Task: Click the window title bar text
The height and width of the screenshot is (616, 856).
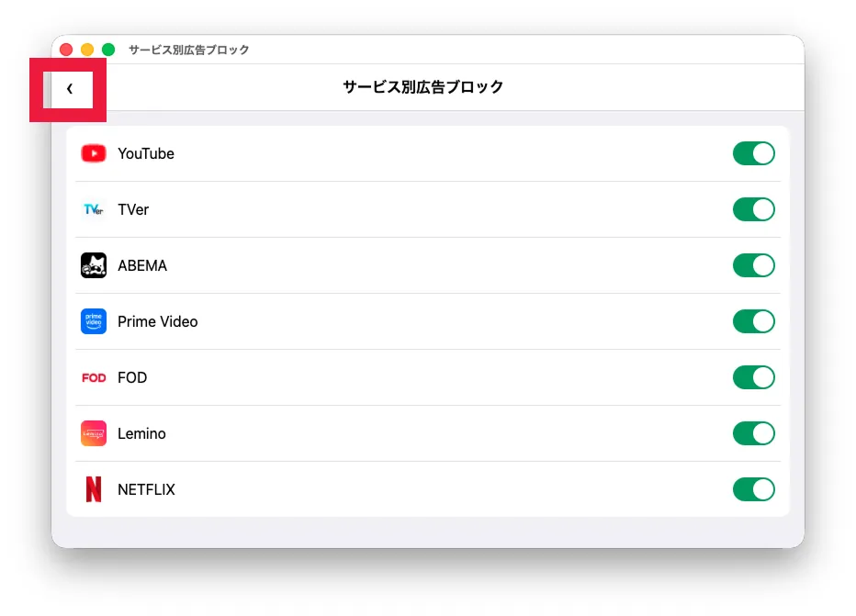Action: (189, 50)
